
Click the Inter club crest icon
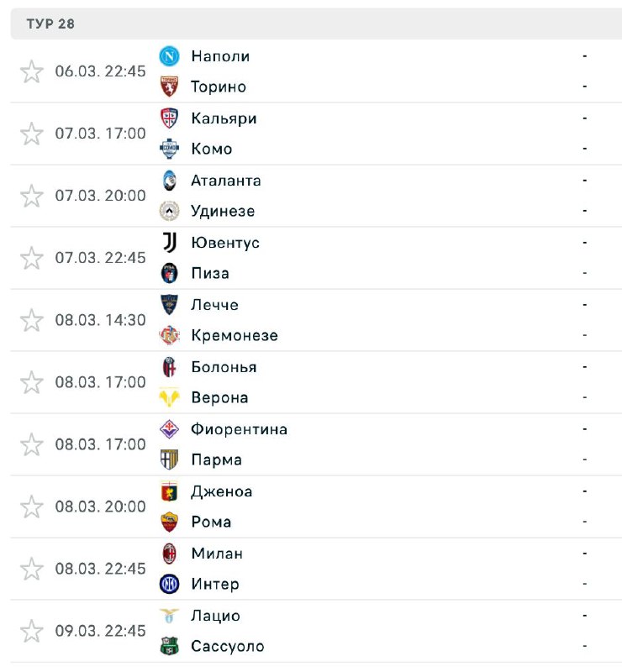[170, 584]
